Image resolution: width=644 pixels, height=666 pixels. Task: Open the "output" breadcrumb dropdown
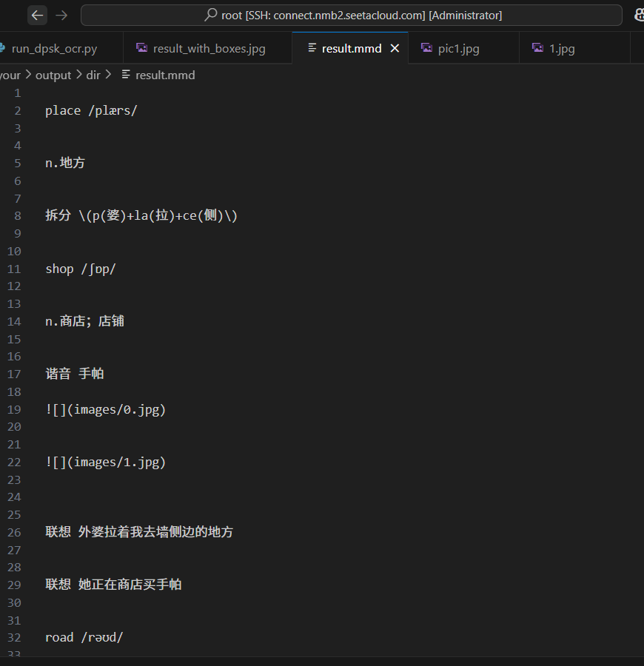coord(53,75)
